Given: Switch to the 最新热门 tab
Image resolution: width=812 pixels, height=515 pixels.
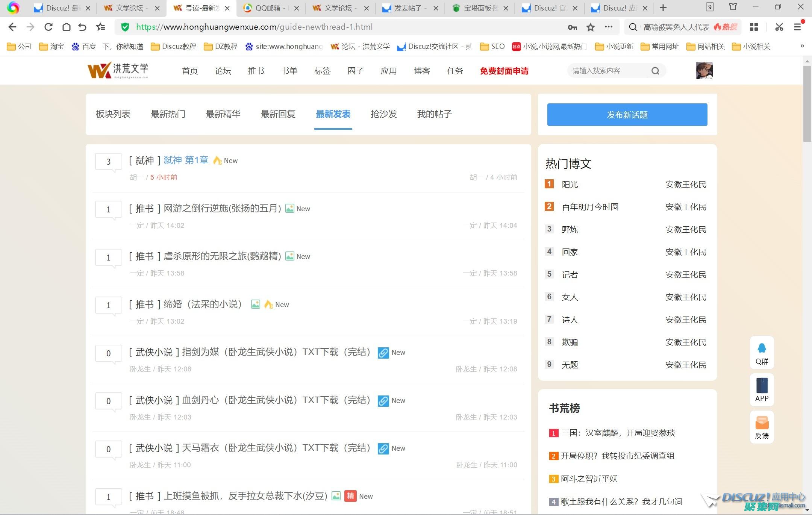Looking at the screenshot, I should (168, 114).
